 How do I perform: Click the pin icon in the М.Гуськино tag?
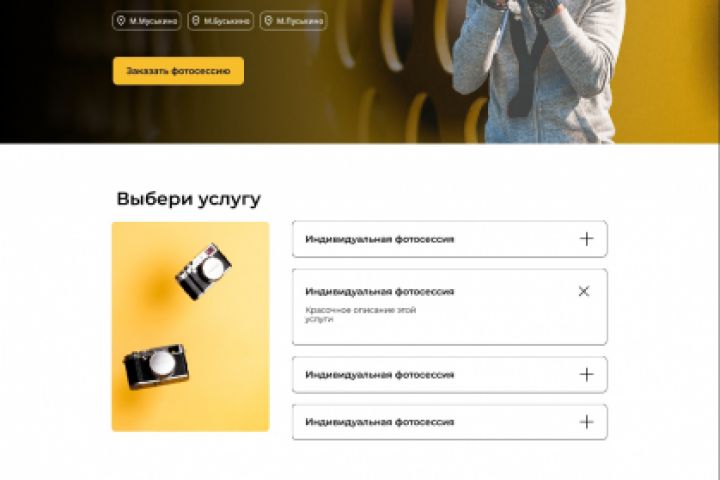pos(269,21)
